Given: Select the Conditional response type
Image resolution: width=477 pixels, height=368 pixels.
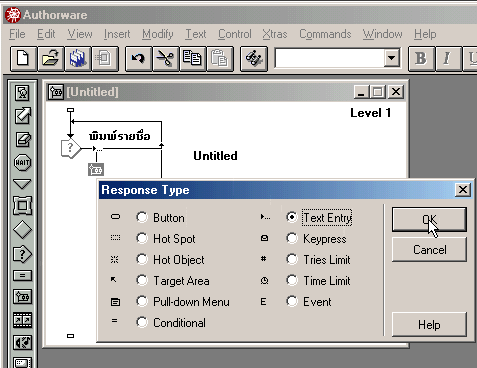Looking at the screenshot, I should point(142,322).
